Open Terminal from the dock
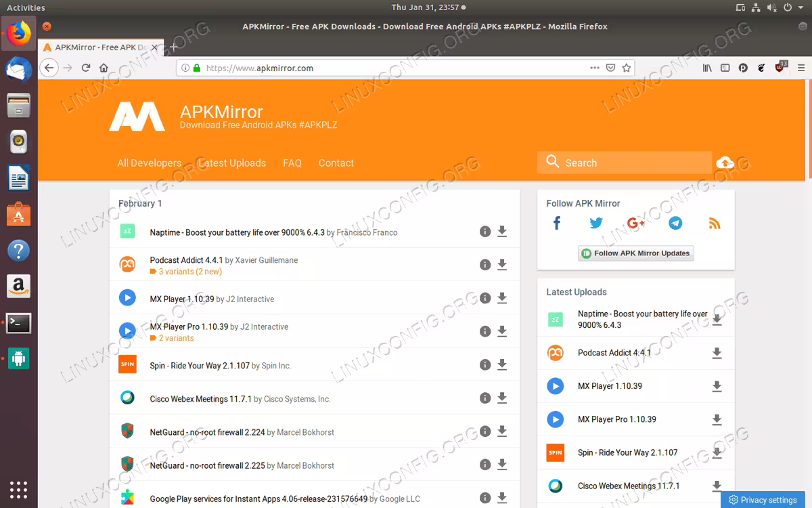 click(x=19, y=323)
